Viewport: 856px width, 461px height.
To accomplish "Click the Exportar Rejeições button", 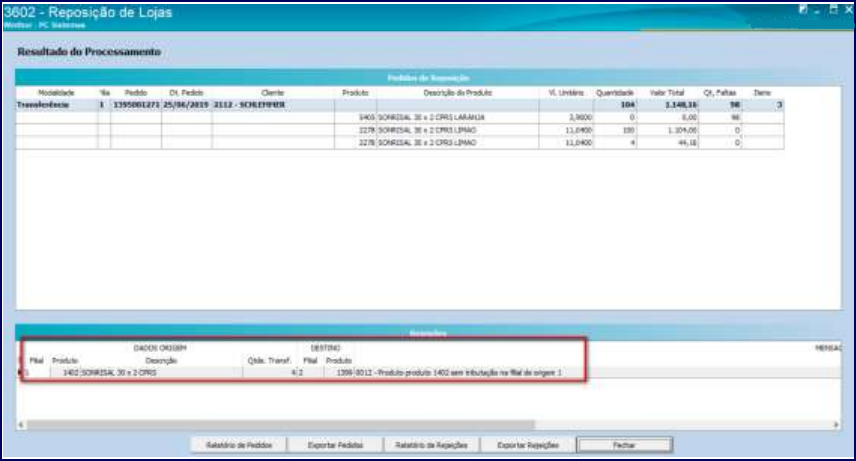I will 528,445.
